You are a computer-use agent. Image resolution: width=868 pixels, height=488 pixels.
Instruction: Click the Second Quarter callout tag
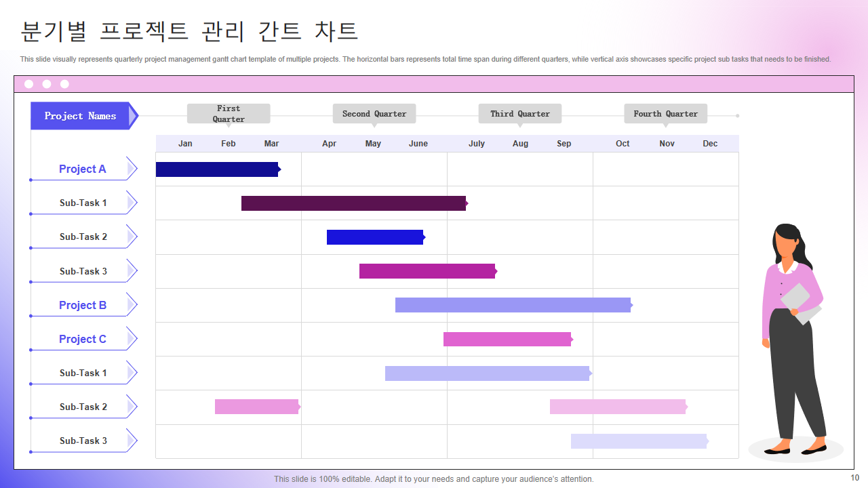(374, 114)
